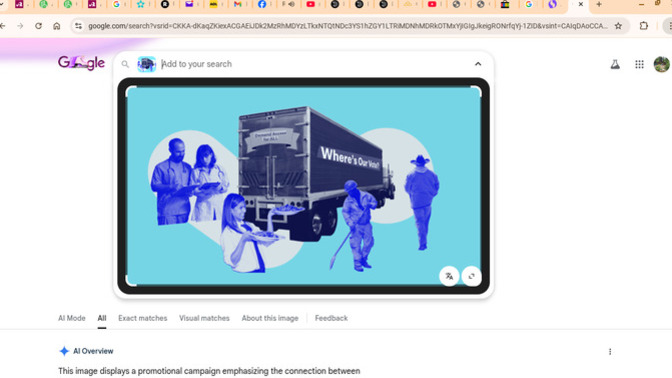The width and height of the screenshot is (672, 378).
Task: Click the expand selection button on the image
Action: tap(471, 276)
